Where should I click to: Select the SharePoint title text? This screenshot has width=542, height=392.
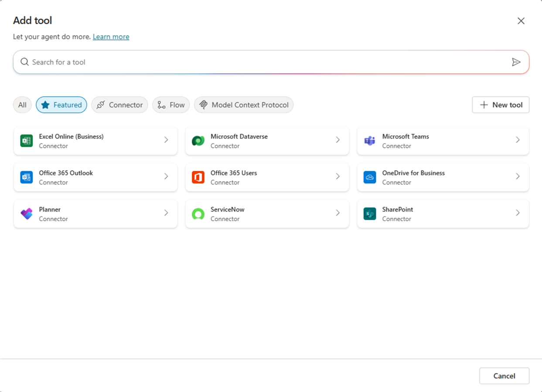click(398, 210)
